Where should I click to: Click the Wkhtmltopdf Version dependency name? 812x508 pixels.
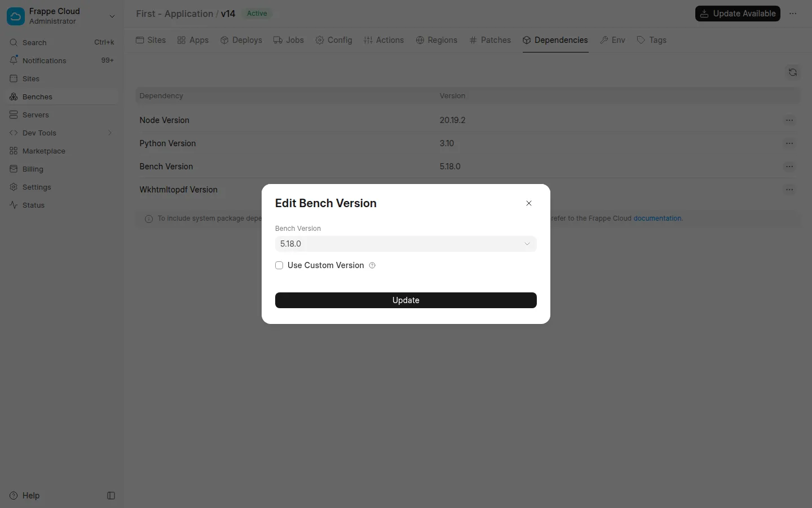(178, 190)
